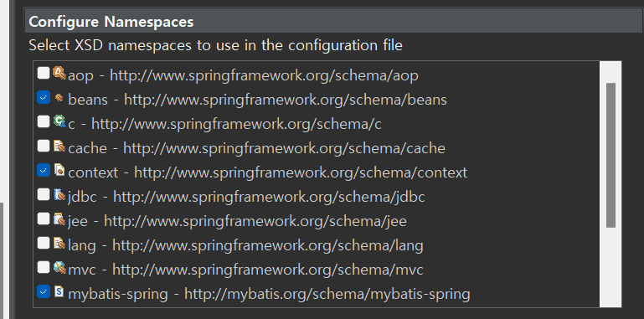Screen dimensions: 644x319
Task: Uncheck the context namespace checkbox
Action: click(43, 170)
